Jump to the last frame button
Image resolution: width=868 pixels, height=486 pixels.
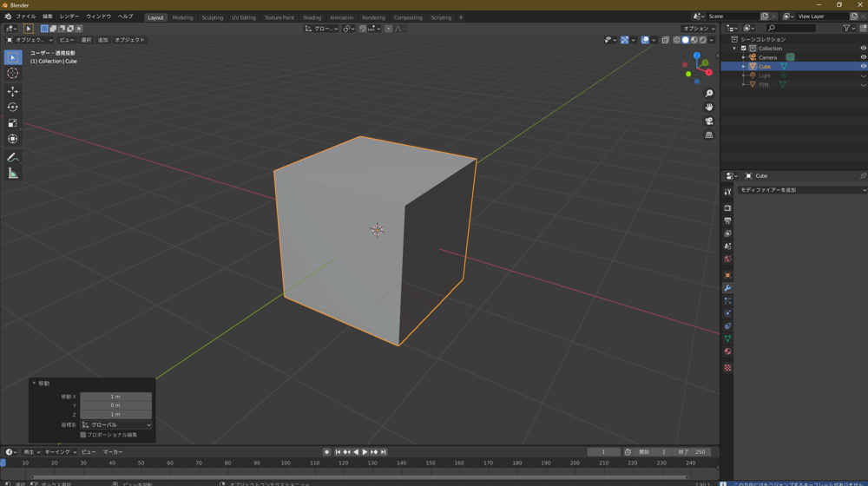coord(383,452)
